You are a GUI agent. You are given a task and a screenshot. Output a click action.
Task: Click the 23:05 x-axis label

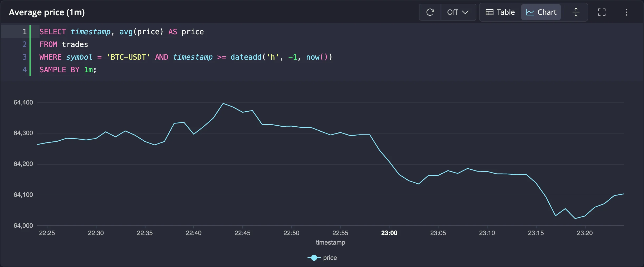438,233
